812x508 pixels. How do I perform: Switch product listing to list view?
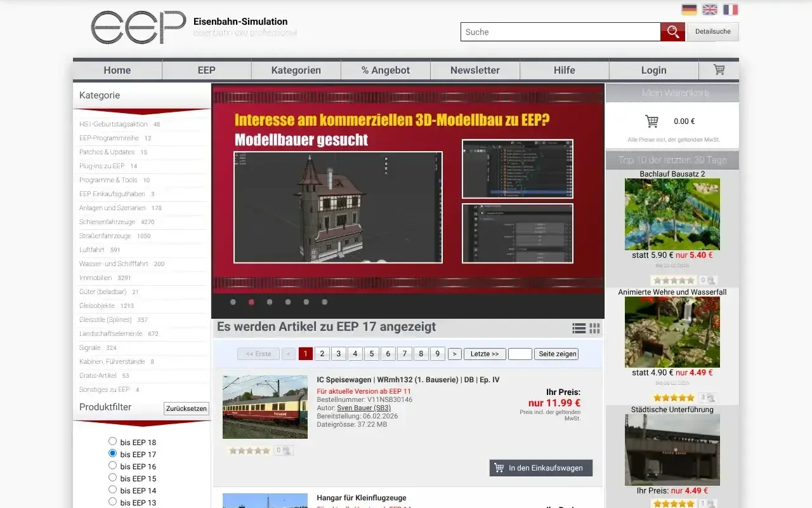(579, 328)
